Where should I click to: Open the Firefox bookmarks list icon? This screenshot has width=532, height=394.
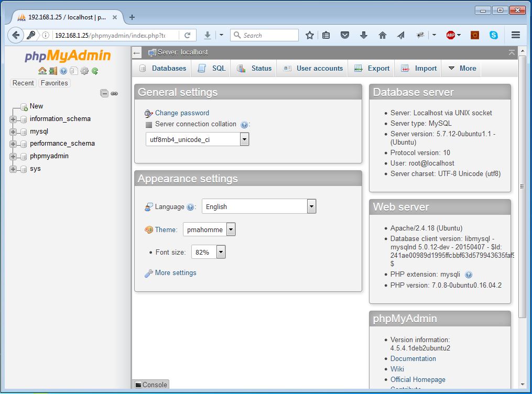[326, 35]
